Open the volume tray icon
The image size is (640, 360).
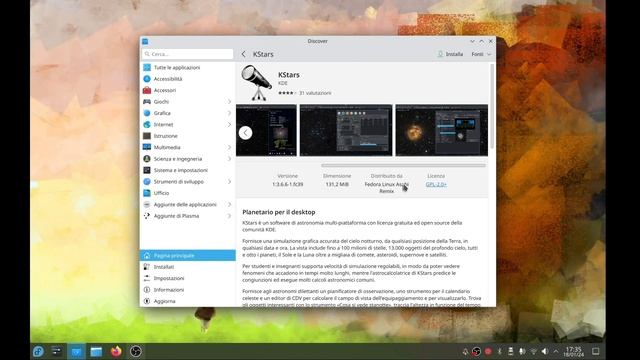544,351
